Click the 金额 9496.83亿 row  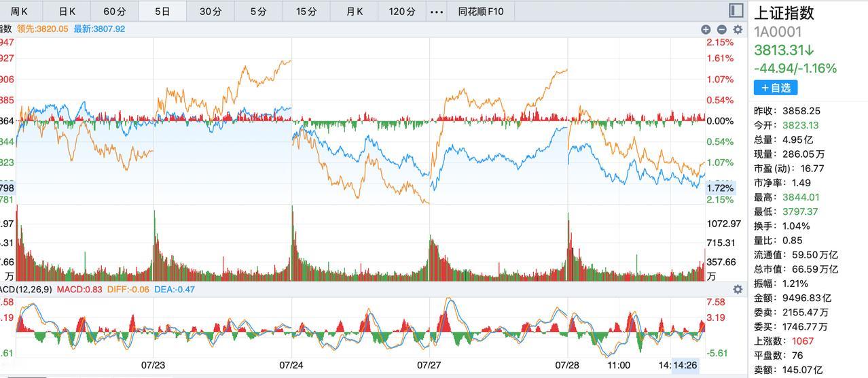tap(793, 298)
